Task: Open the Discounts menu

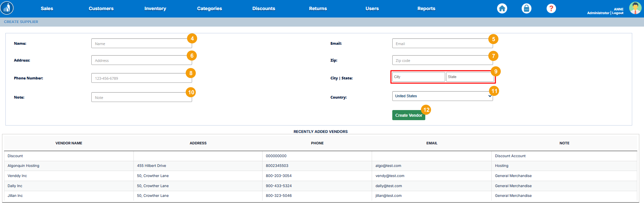Action: coord(264,9)
